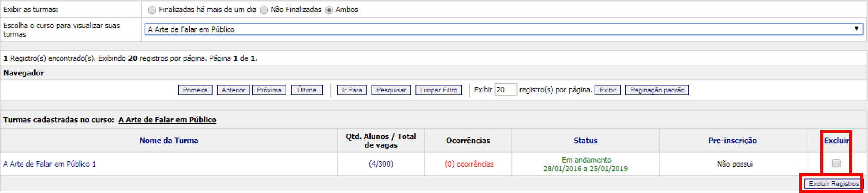
Task: Open class 'A Arte de Falar em Público 1'
Action: [x=49, y=164]
